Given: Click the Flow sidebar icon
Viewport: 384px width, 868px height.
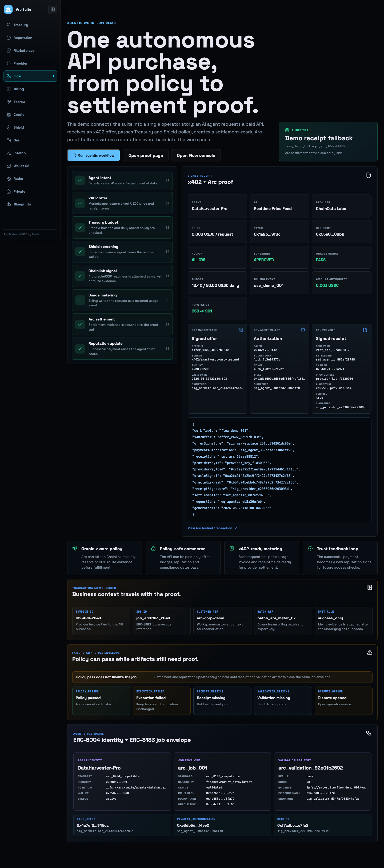Looking at the screenshot, I should coord(9,76).
